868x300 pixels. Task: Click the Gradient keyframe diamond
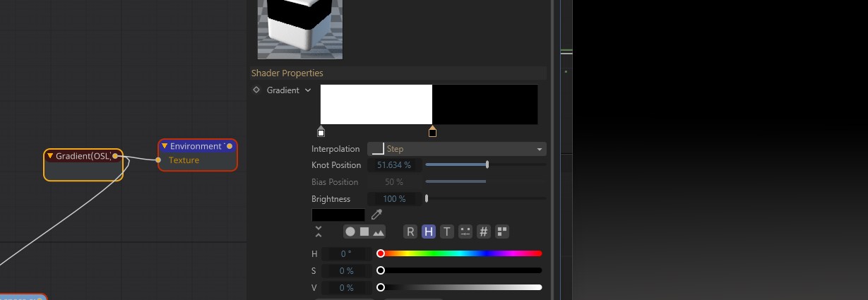coord(256,90)
